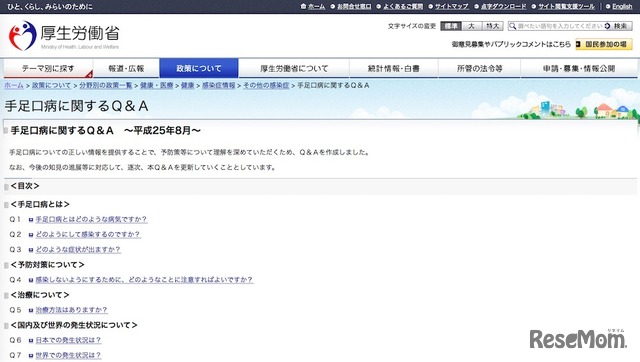Open the 国民参加の場 button
The width and height of the screenshot is (640, 362).
604,44
